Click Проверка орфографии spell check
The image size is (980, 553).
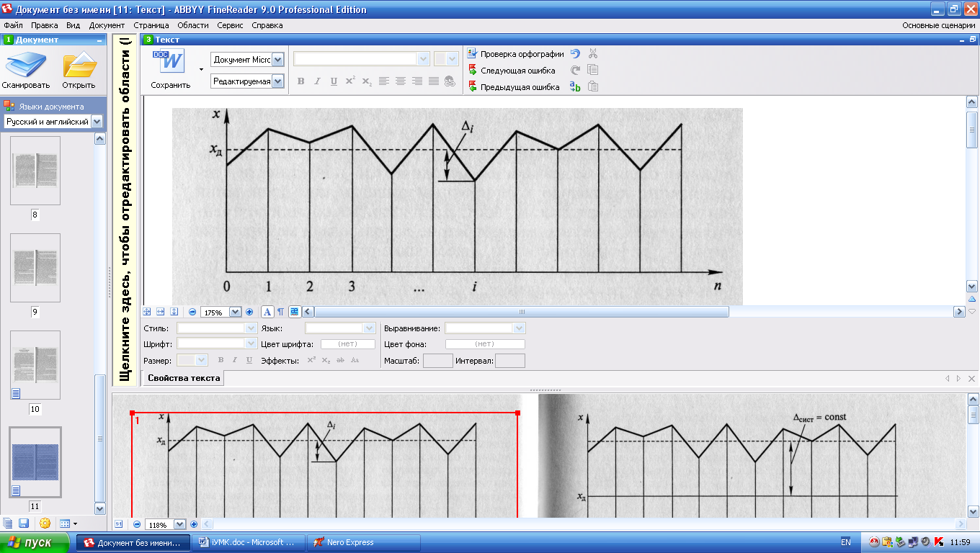(515, 54)
